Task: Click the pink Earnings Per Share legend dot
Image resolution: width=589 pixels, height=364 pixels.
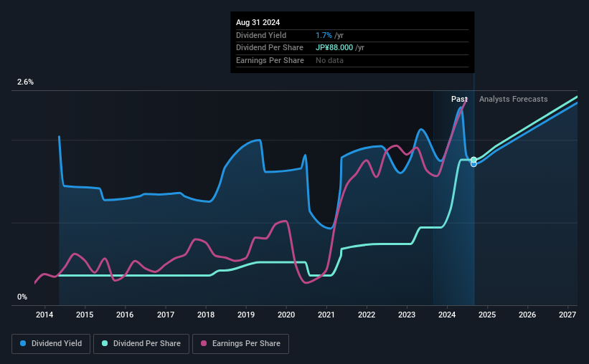Action: point(204,344)
